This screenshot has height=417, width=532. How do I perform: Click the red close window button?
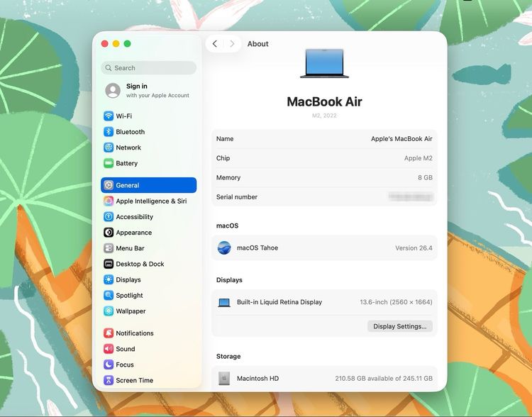[105, 44]
